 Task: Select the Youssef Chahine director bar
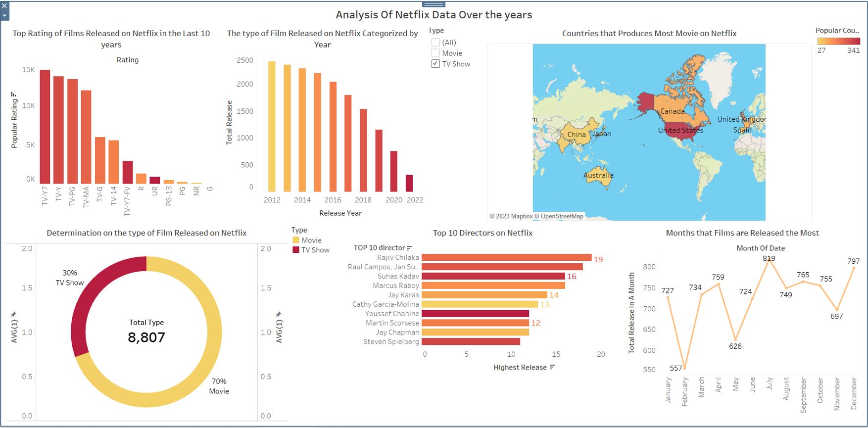click(475, 313)
